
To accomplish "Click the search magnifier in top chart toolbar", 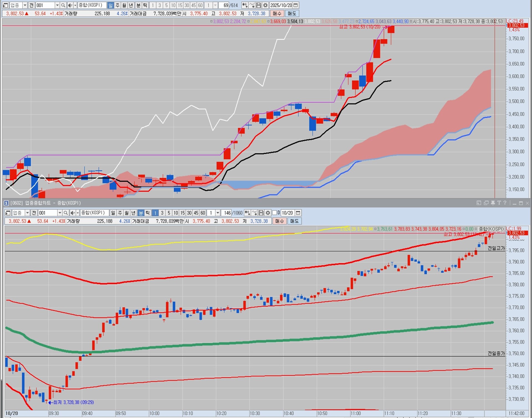I will tap(63, 5).
